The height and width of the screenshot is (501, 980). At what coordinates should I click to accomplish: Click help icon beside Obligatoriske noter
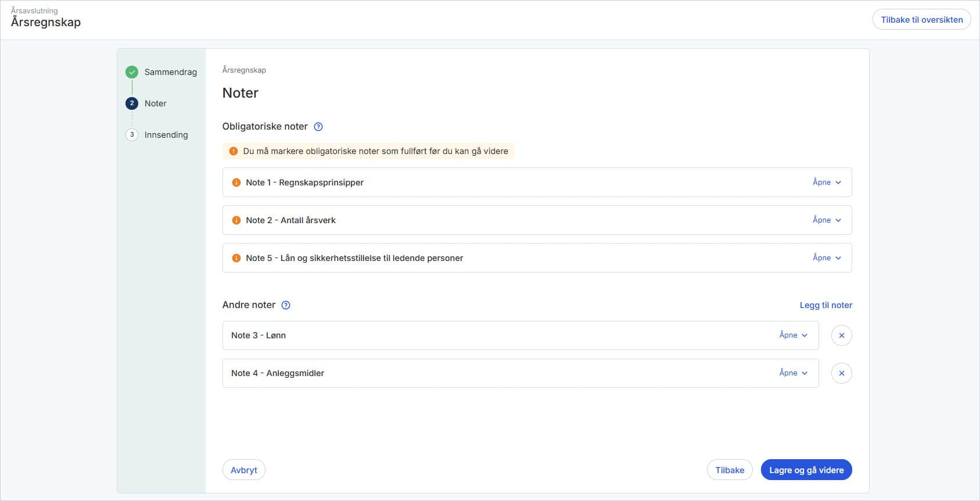tap(318, 127)
